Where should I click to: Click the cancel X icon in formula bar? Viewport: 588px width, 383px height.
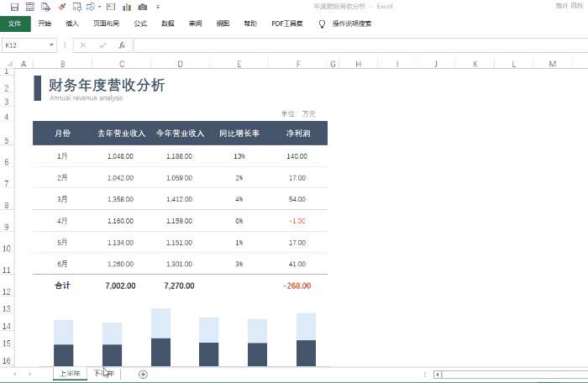coord(83,45)
